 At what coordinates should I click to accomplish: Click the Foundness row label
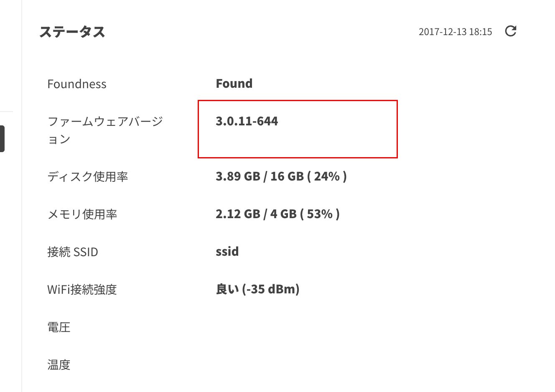[77, 84]
